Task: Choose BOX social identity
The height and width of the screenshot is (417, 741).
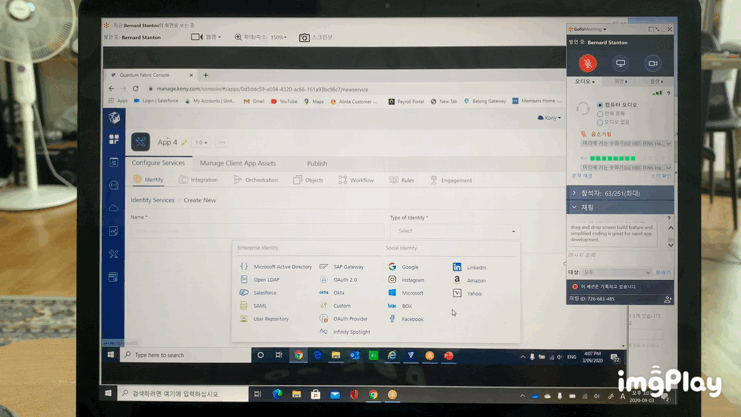Action: [x=400, y=306]
